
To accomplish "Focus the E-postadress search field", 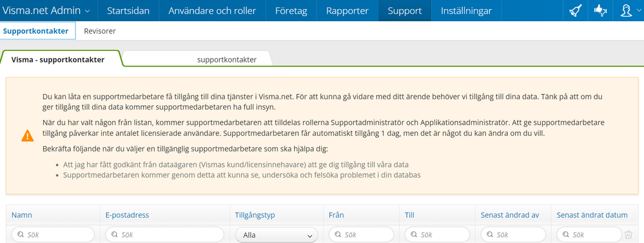I will point(164,235).
